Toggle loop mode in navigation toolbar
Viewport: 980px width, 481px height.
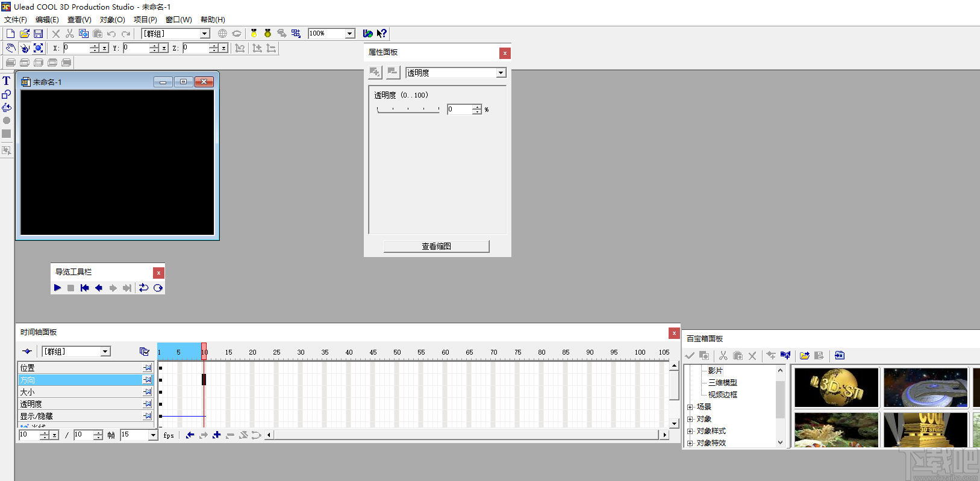tap(143, 288)
